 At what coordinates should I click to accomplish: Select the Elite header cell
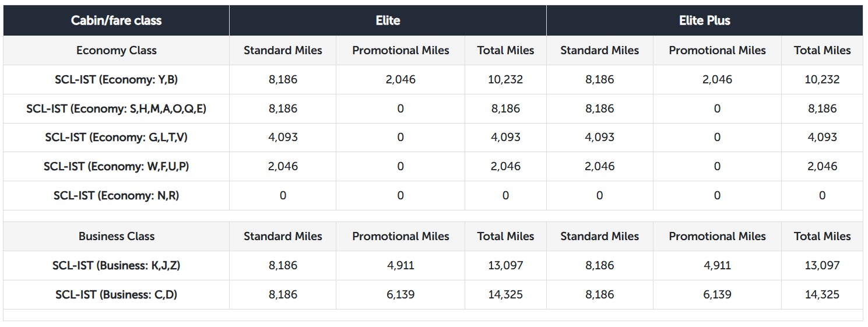pos(388,20)
